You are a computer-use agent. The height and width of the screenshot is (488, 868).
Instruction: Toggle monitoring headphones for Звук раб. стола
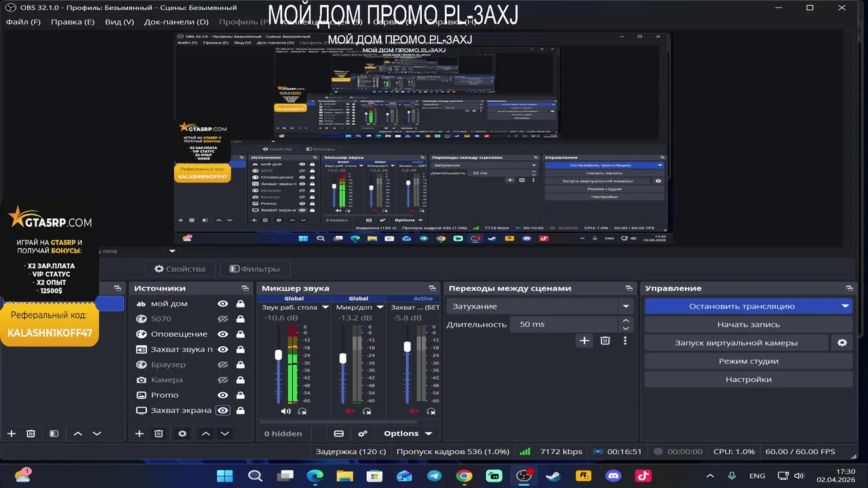click(302, 411)
